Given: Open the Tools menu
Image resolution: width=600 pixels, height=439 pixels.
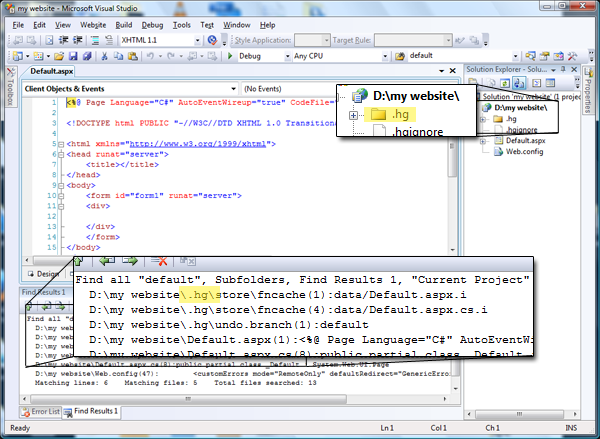Looking at the screenshot, I should 181,25.
